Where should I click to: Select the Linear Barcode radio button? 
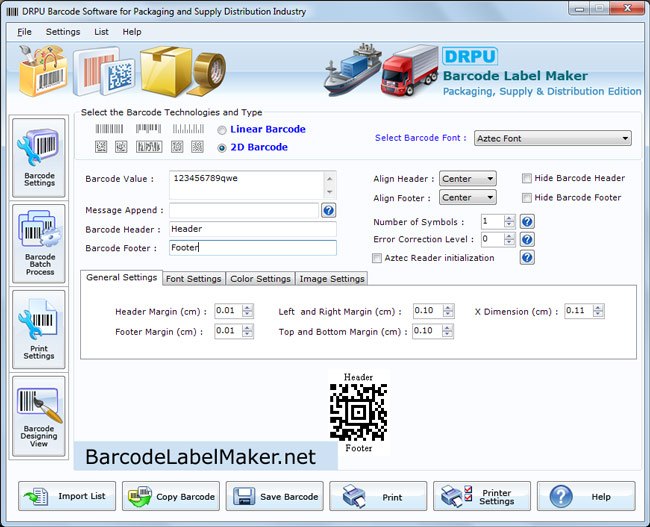(x=222, y=130)
